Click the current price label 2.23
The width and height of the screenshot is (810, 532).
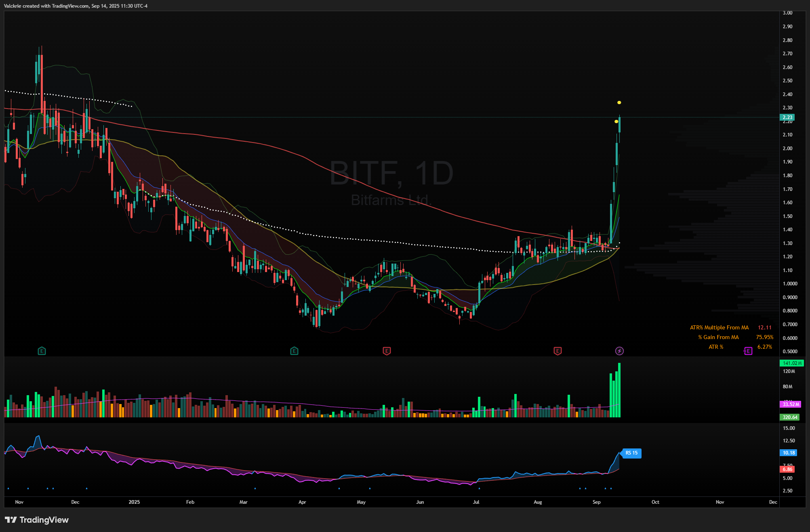click(787, 117)
